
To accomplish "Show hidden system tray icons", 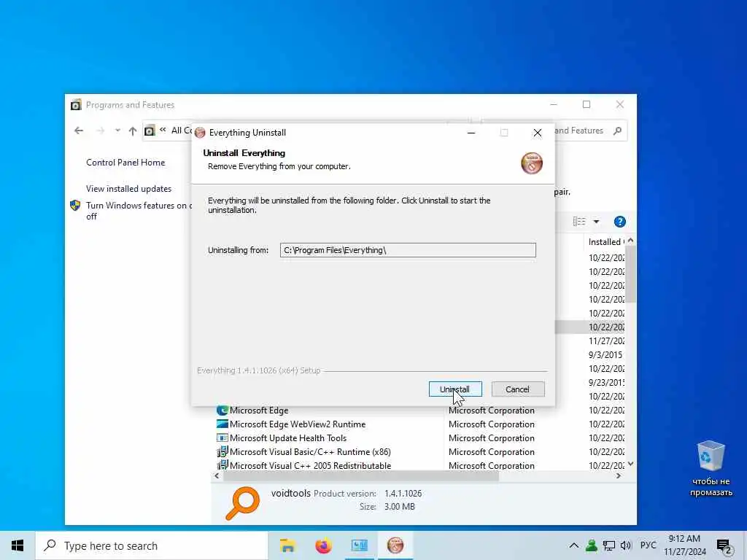I will click(574, 545).
